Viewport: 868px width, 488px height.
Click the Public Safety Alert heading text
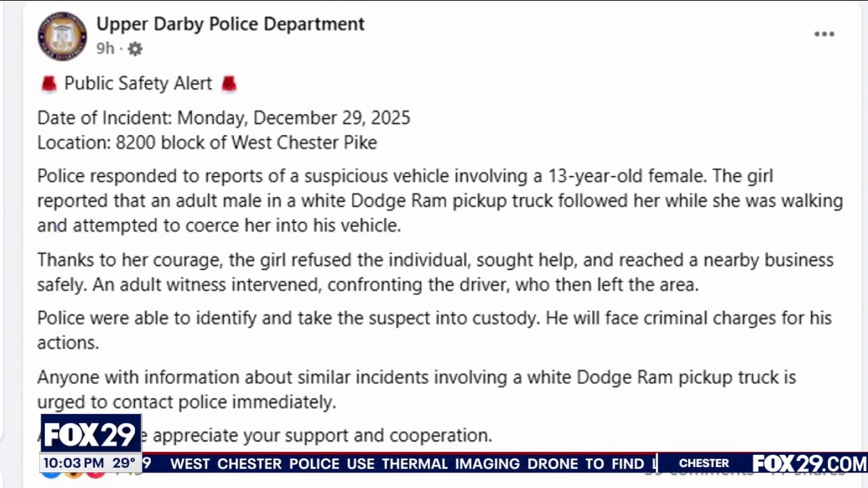[138, 83]
